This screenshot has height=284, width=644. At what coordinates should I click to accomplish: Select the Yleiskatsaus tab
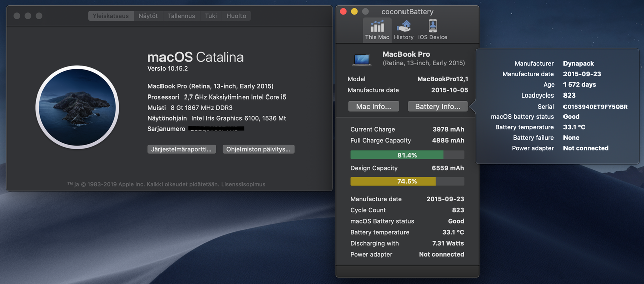click(x=111, y=16)
